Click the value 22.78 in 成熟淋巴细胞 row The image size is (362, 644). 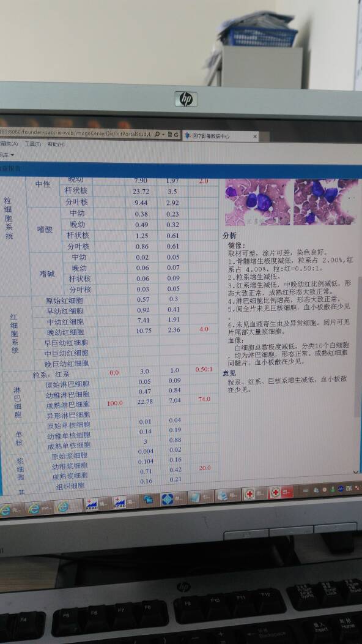pos(145,402)
